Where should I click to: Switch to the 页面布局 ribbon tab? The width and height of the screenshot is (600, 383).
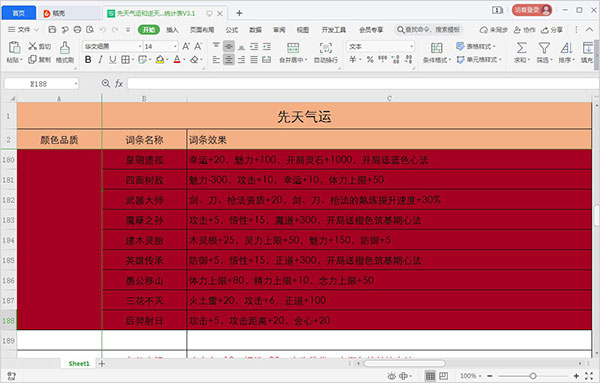pos(202,29)
